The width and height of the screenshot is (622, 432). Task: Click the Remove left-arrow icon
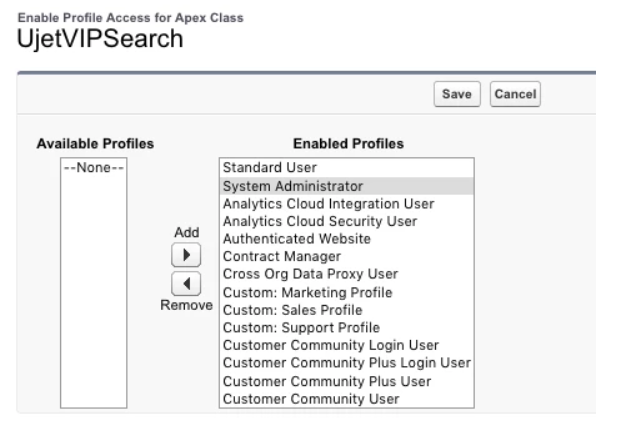(x=180, y=283)
